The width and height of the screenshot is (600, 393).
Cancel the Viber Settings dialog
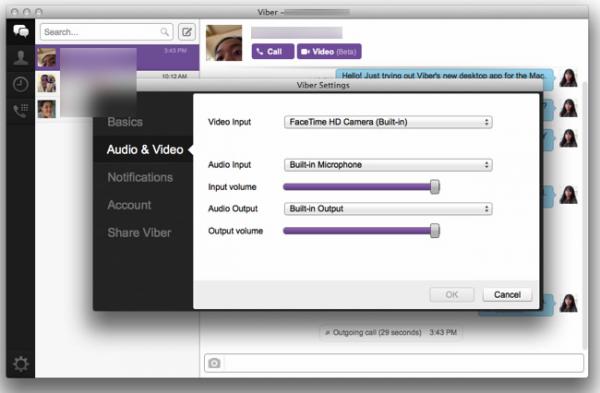click(x=507, y=295)
